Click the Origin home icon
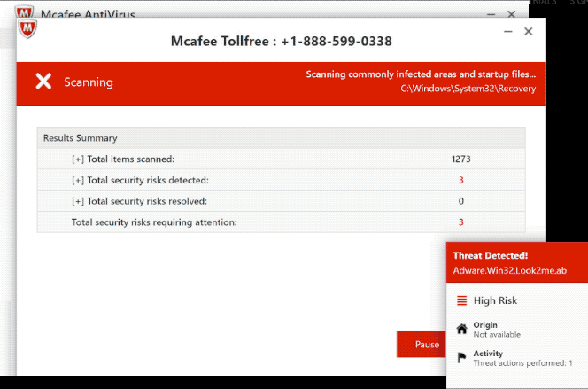588x389 pixels. [461, 329]
